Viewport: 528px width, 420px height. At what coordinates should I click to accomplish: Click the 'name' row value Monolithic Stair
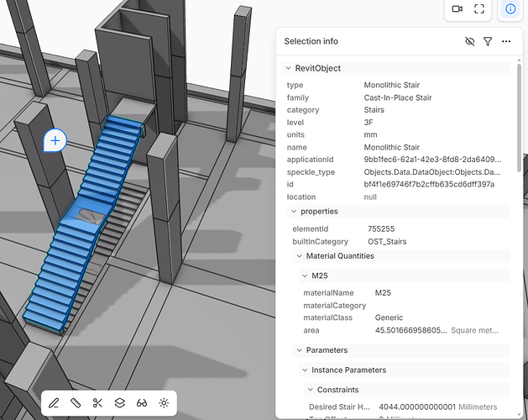click(x=392, y=147)
